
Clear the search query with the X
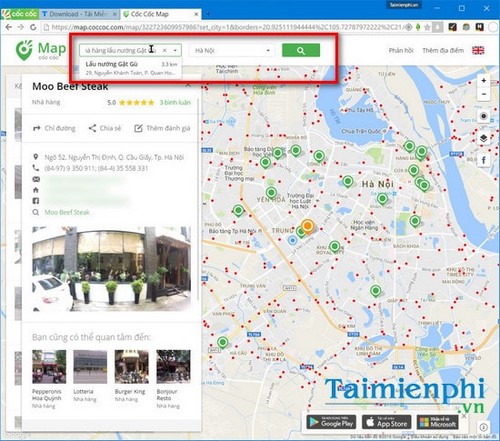point(165,50)
